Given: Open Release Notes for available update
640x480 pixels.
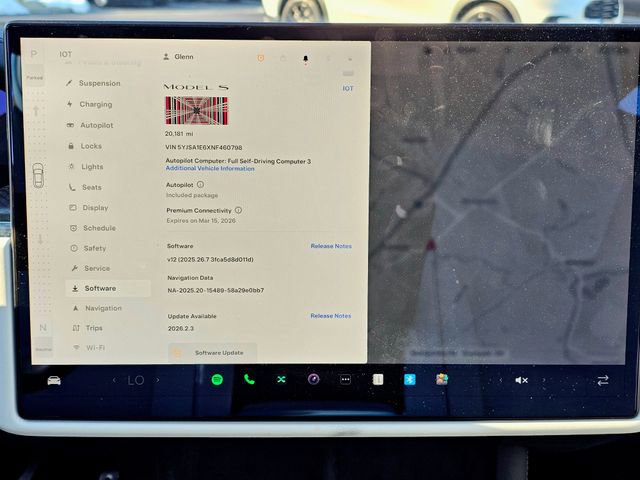Looking at the screenshot, I should coord(331,316).
